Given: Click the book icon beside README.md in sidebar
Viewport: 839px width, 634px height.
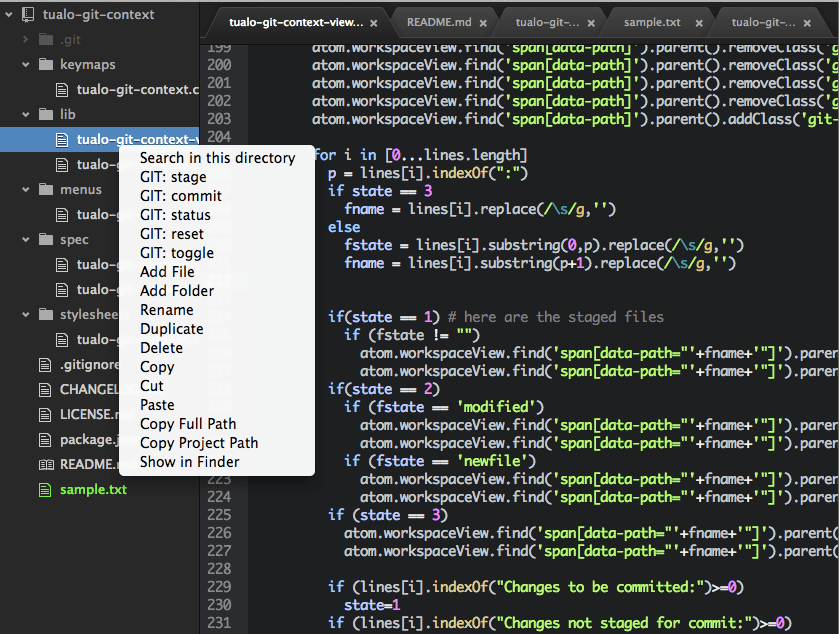Looking at the screenshot, I should (44, 464).
